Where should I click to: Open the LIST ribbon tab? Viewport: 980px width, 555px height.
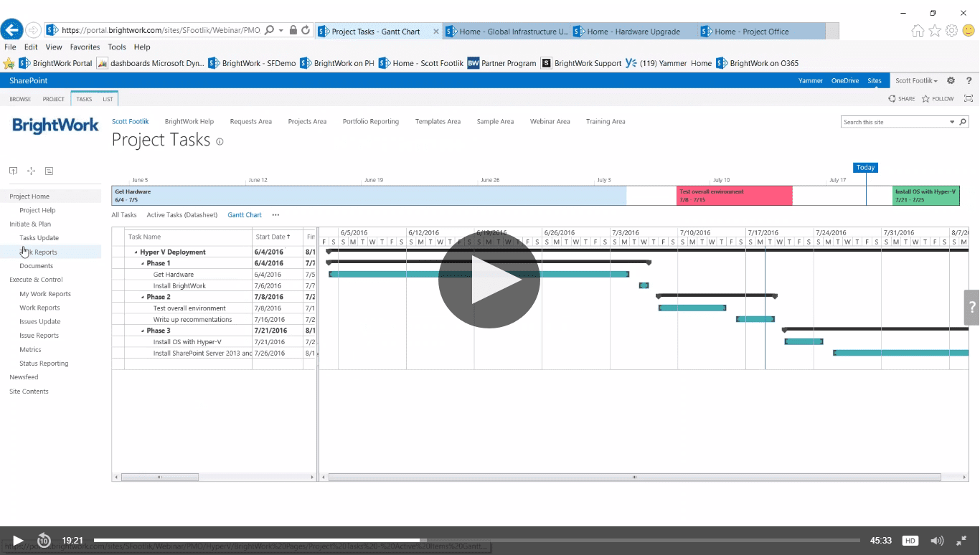click(108, 99)
